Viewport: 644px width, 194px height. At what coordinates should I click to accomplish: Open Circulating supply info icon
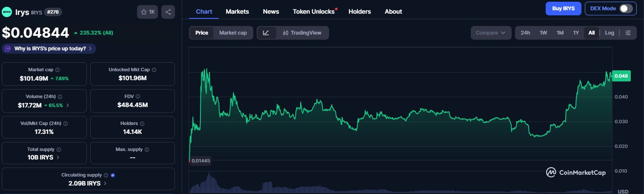click(x=106, y=175)
